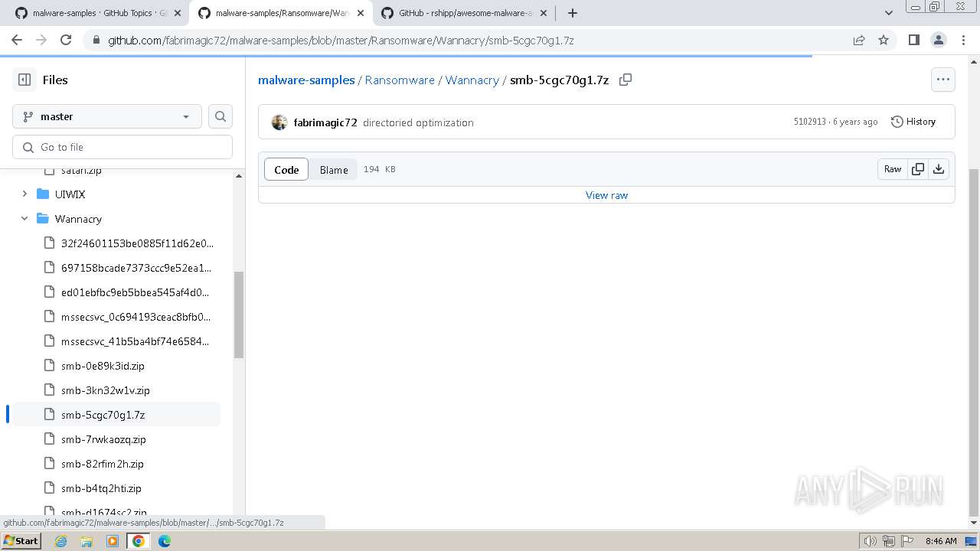This screenshot has height=551, width=980.
Task: Select the Code view tab
Action: pos(286,170)
